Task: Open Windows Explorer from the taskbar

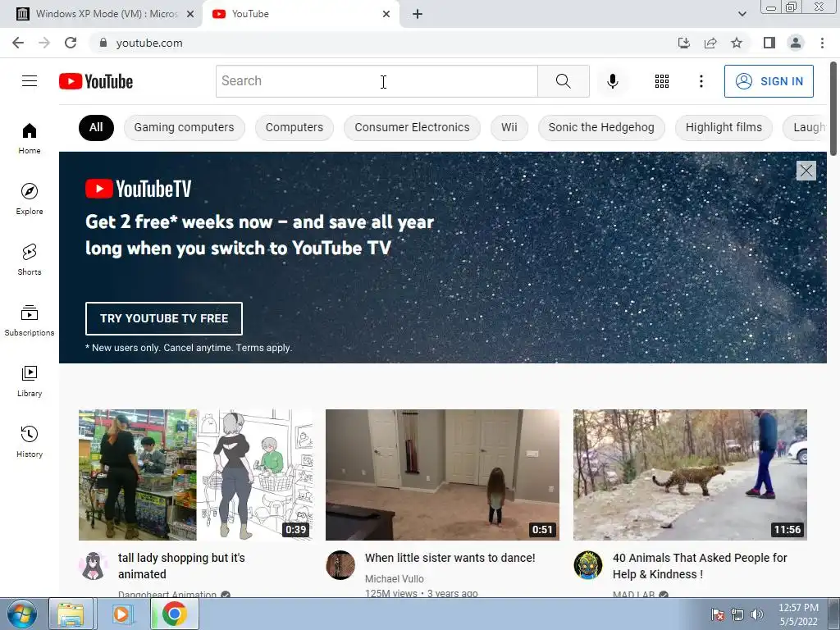Action: 71,614
